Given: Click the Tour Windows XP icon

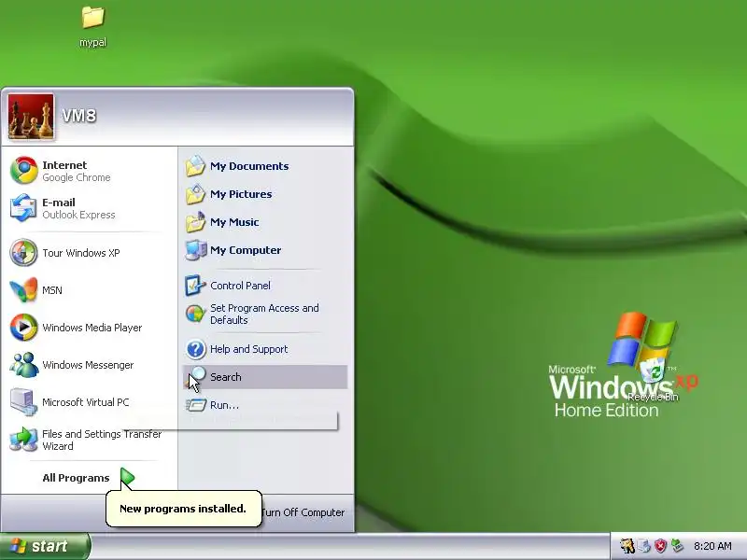Looking at the screenshot, I should pos(23,252).
